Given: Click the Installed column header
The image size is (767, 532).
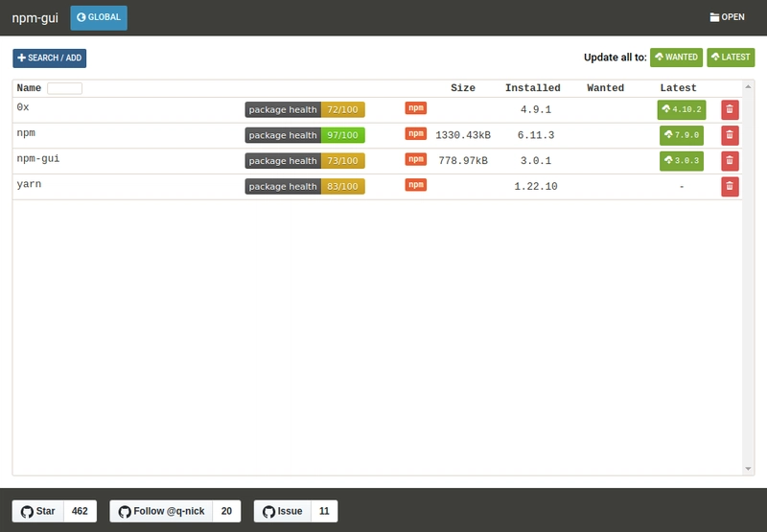Looking at the screenshot, I should coord(533,88).
